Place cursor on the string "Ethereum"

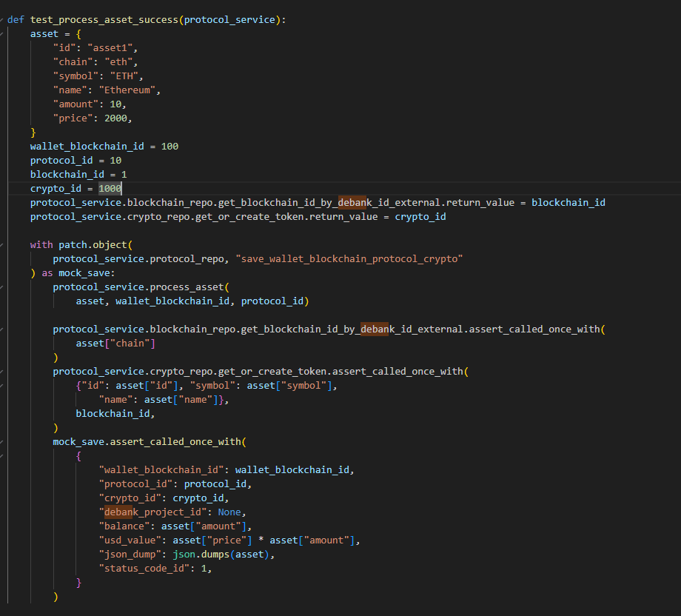click(126, 89)
